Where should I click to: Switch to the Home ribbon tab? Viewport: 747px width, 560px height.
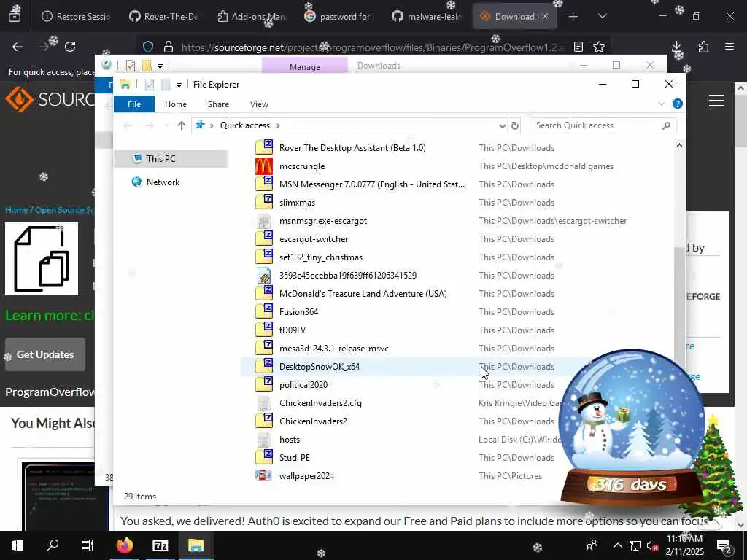coord(175,104)
